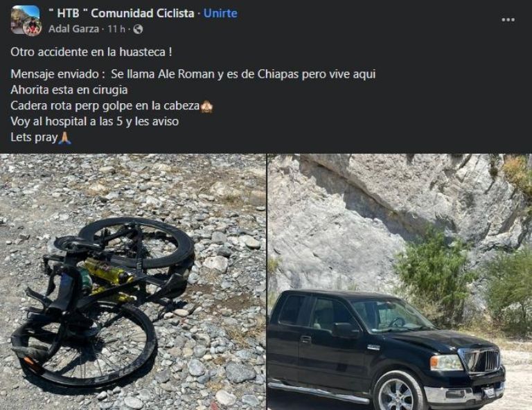
Task: Open Adal Garza's profile name link
Action: click(x=73, y=29)
